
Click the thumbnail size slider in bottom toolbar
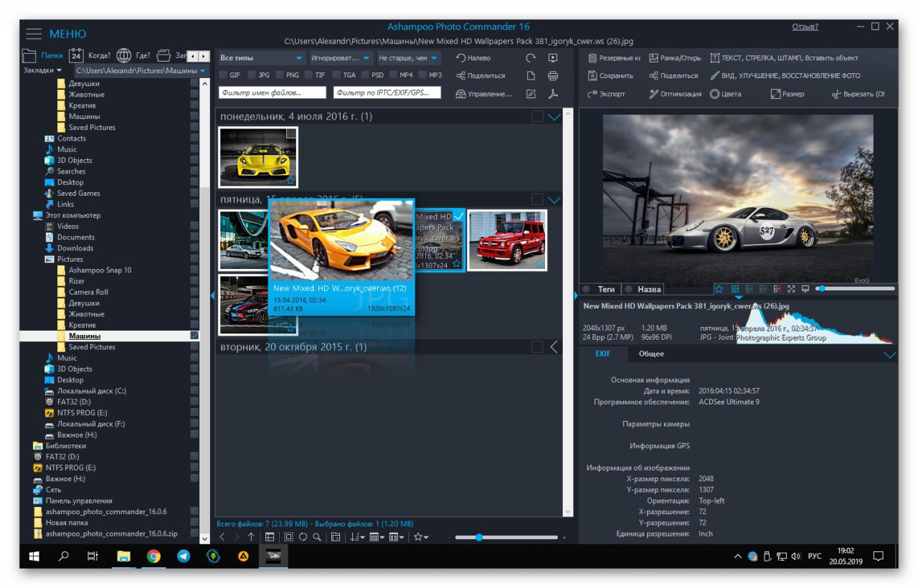[478, 537]
